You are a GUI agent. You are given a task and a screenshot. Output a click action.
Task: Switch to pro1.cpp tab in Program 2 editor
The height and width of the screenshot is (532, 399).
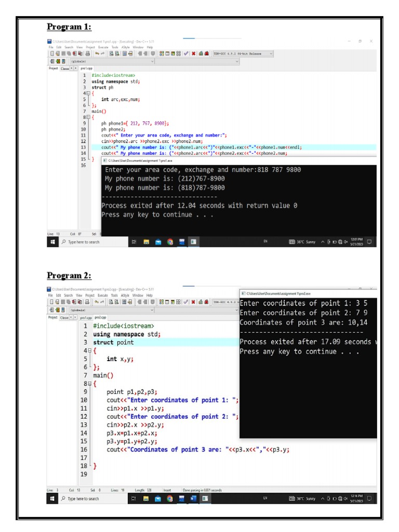(x=86, y=317)
